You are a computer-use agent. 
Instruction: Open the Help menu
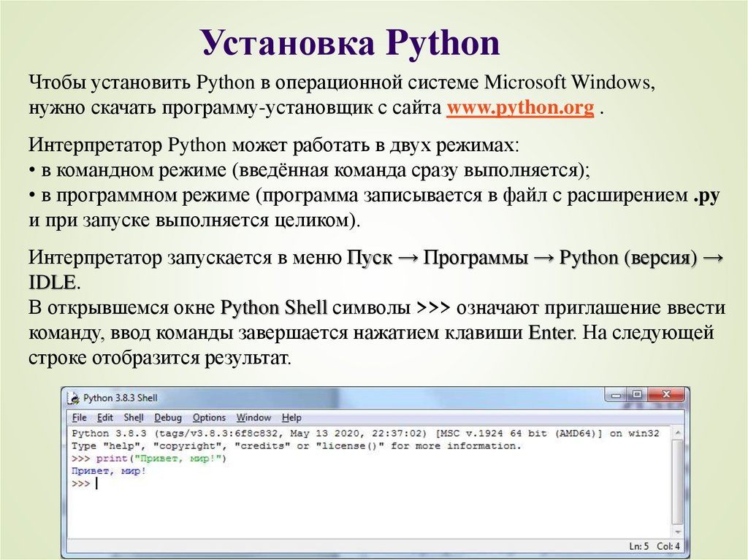click(291, 418)
